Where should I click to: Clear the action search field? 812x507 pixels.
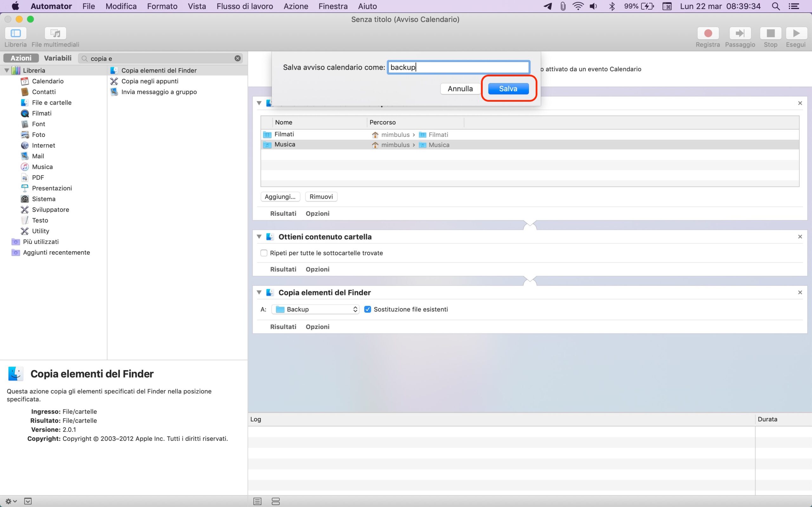click(238, 58)
